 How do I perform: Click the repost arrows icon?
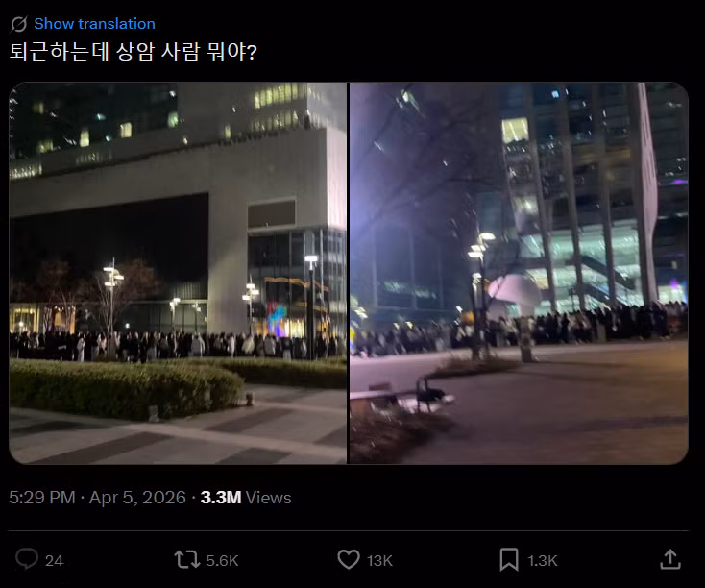(187, 560)
